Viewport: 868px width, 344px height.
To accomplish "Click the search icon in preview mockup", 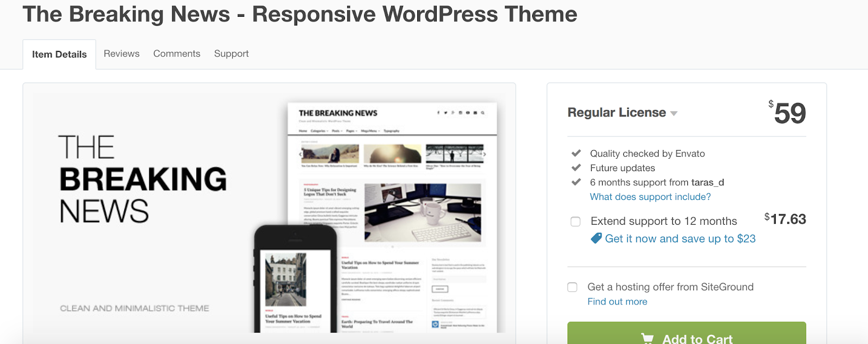I will (482, 113).
